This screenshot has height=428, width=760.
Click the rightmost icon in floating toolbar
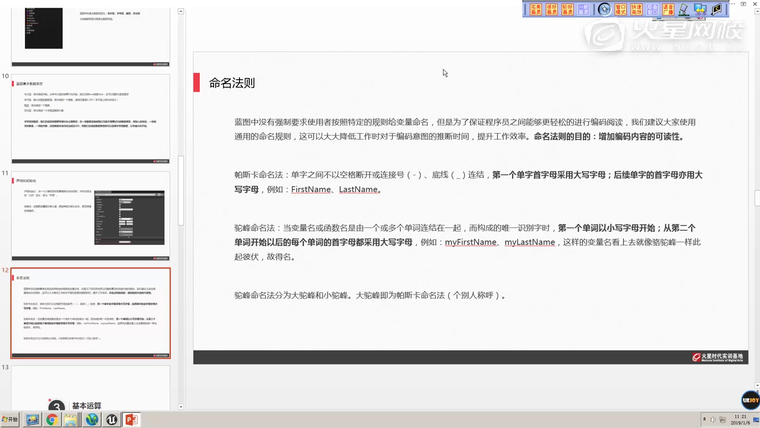point(717,9)
